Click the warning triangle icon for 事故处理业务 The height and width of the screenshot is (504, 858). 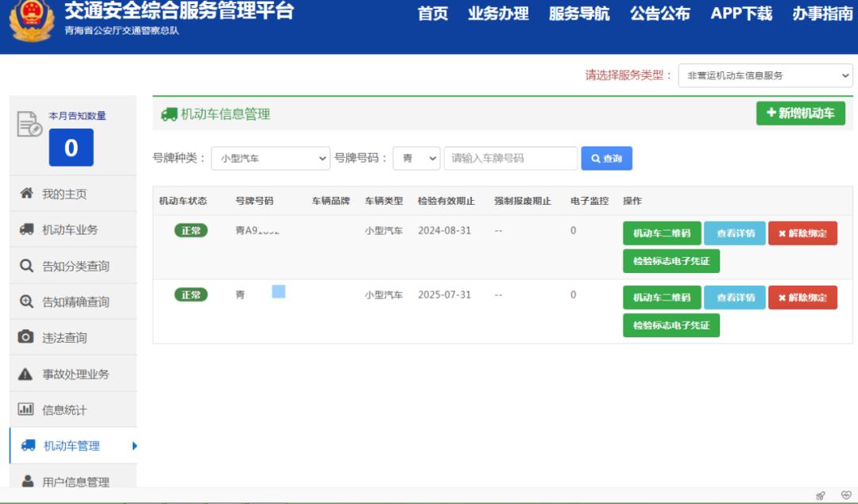tap(26, 374)
